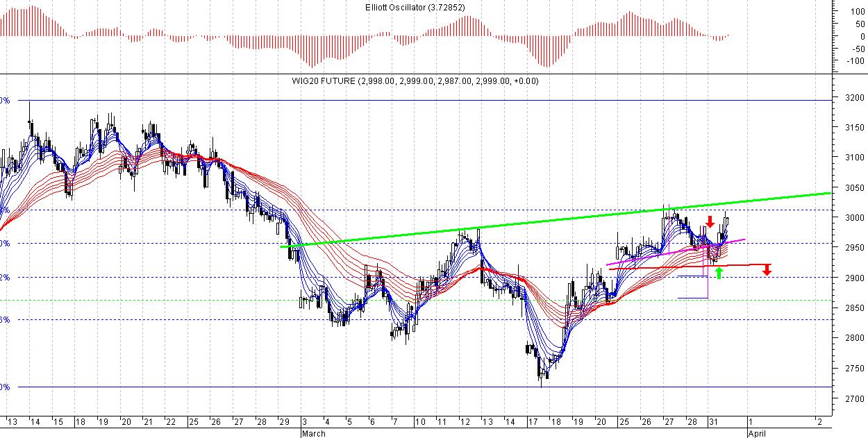Click date label 7 on time axis
Screen dimensions: 868x438
click(x=394, y=421)
